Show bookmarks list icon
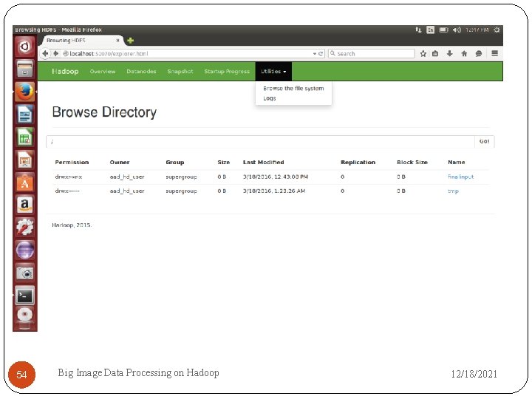Viewport: 532px width, 399px height. 435,54
